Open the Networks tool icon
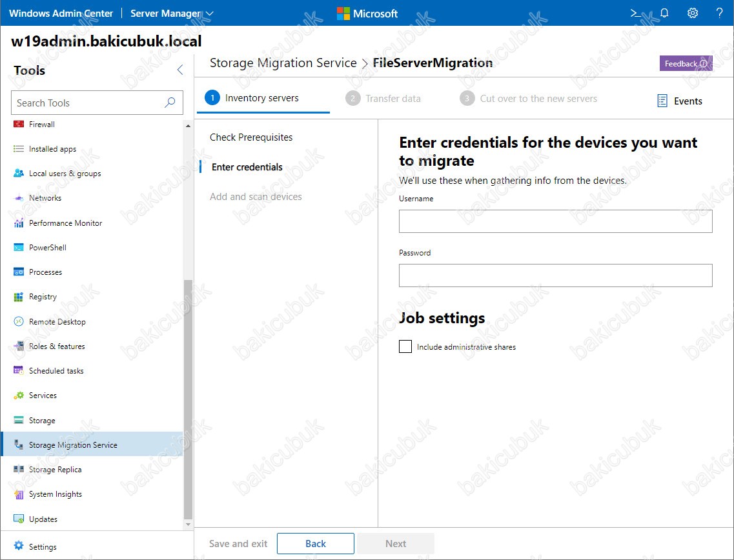Viewport: 734px width, 560px height. pyautogui.click(x=19, y=198)
